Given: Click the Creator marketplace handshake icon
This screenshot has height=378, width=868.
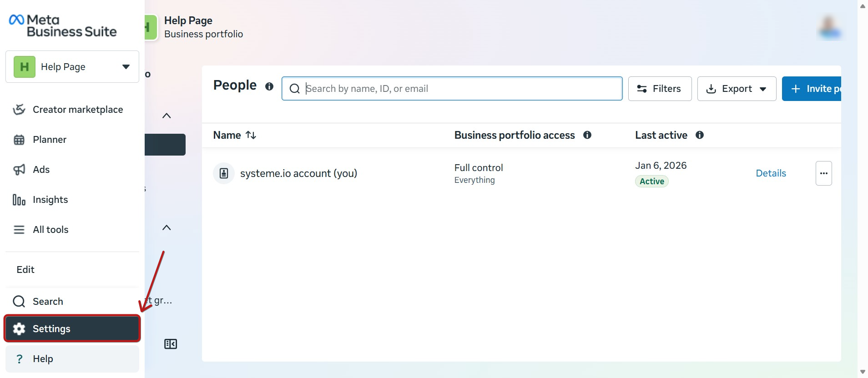Looking at the screenshot, I should click(19, 110).
